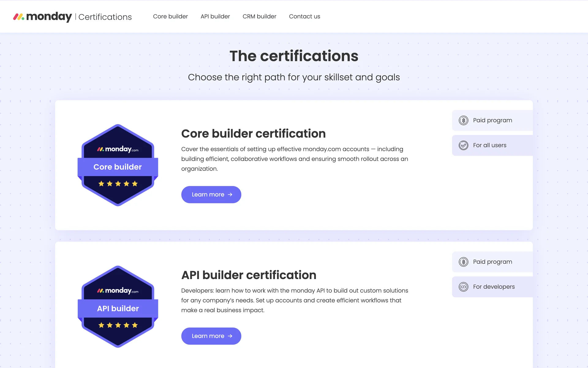Click the dollar icon on Core builder card
Screen dimensions: 588x368
tap(463, 120)
